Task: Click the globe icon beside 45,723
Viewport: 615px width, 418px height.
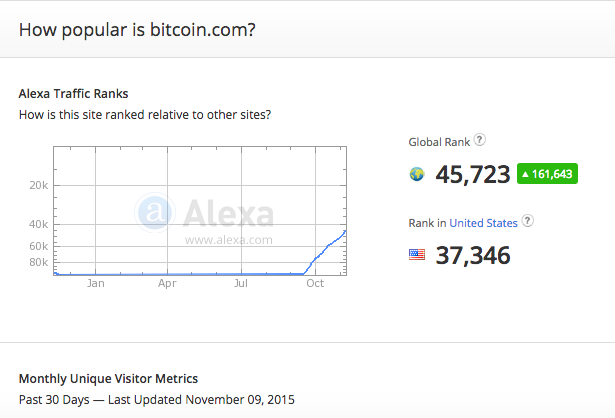Action: pyautogui.click(x=417, y=174)
